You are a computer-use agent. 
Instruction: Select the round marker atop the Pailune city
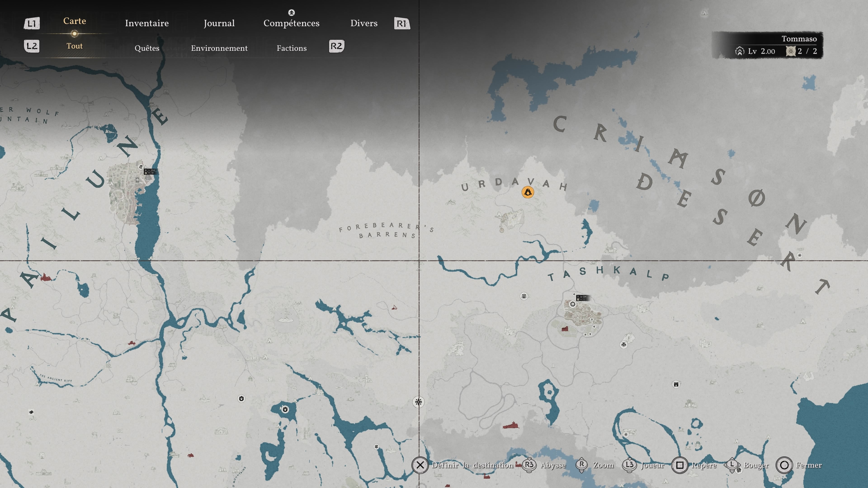[x=141, y=167]
